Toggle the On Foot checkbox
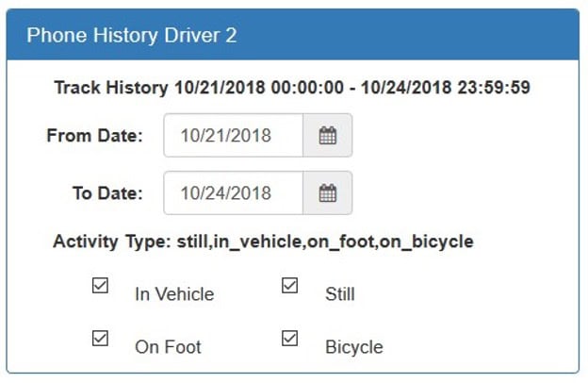588x383 pixels. pos(100,339)
